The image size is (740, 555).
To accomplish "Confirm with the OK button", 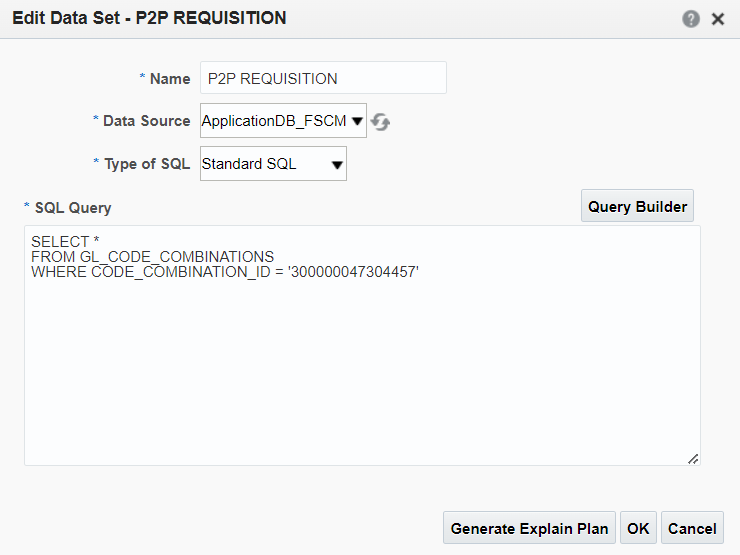I will (638, 528).
